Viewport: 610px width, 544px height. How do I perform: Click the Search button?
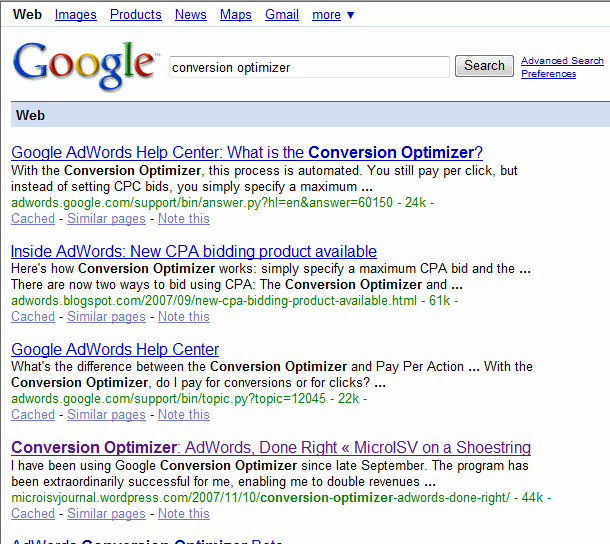point(484,66)
